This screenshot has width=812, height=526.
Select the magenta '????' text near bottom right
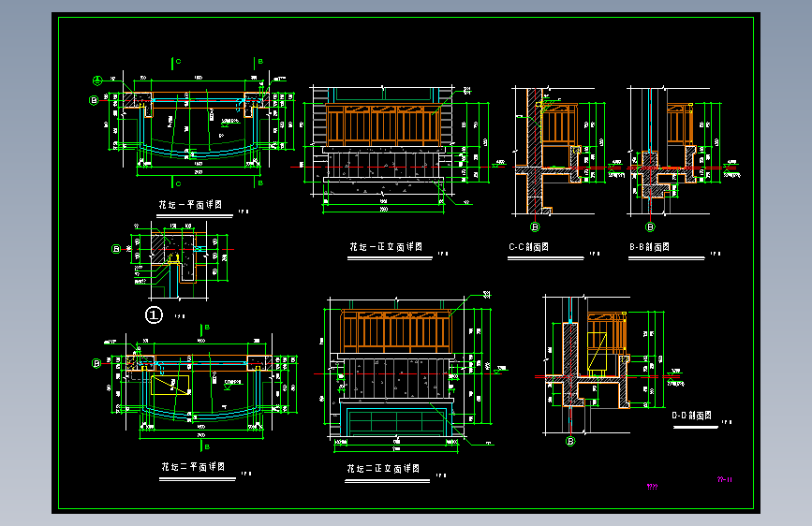[x=652, y=487]
